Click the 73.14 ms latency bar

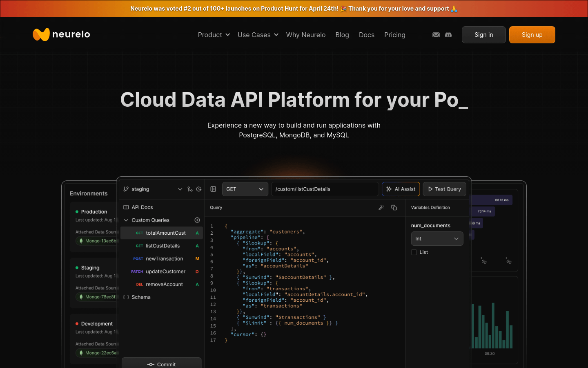point(483,211)
